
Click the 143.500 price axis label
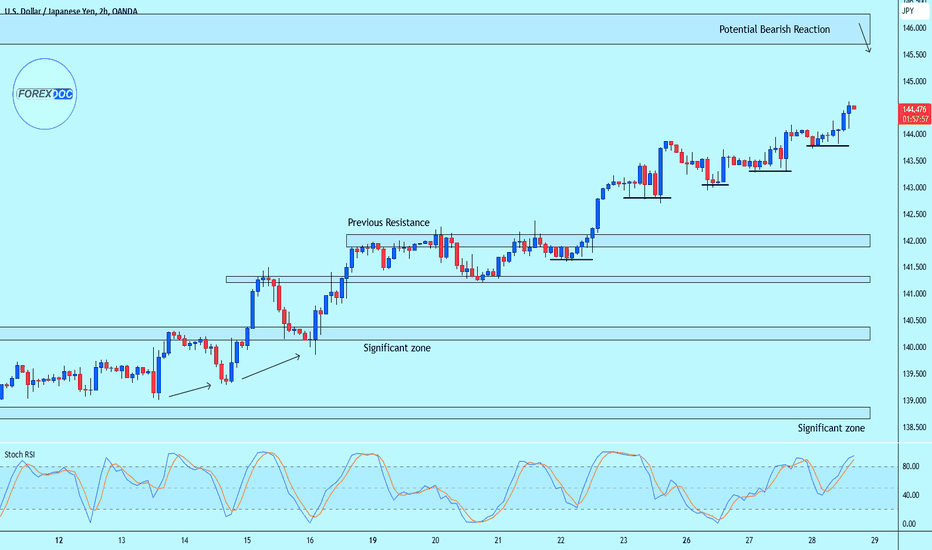pyautogui.click(x=914, y=161)
